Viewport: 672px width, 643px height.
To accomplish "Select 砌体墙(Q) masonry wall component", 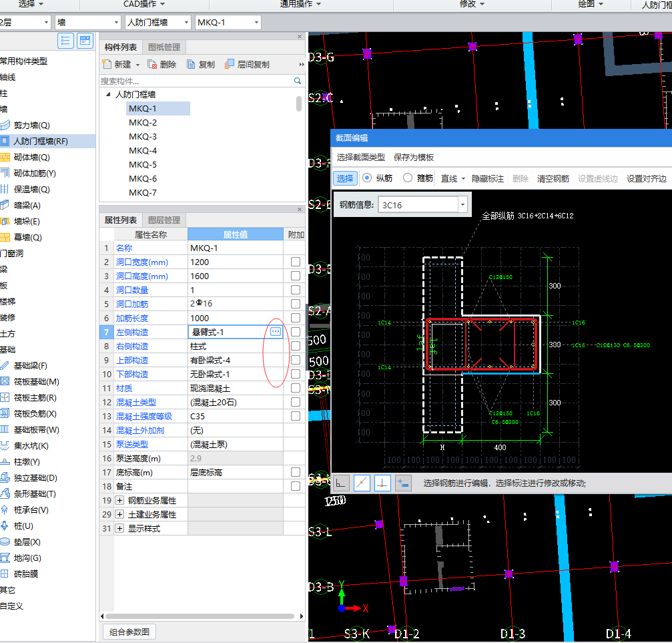I will click(x=31, y=158).
